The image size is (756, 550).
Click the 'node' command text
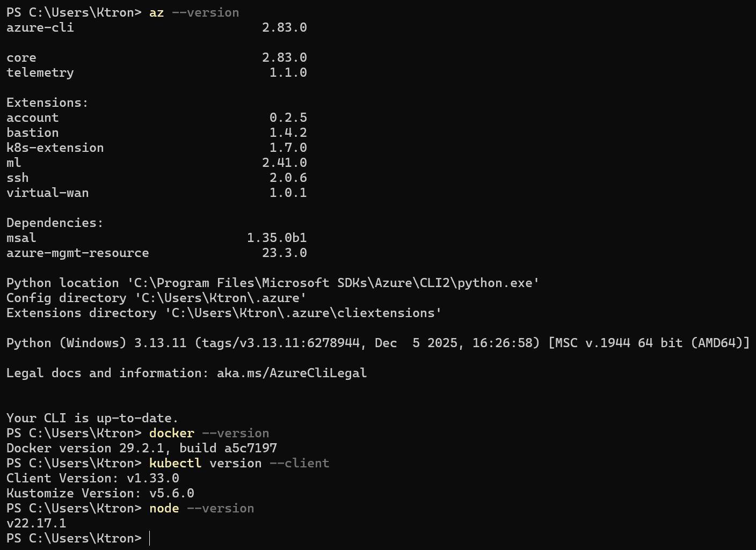click(164, 508)
